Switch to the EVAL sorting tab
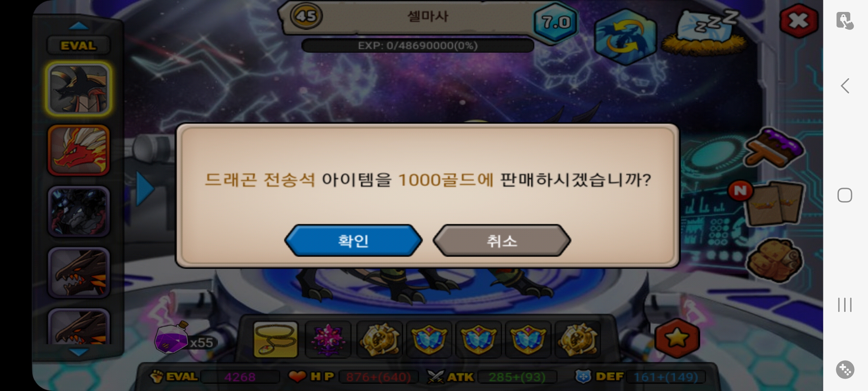 (x=78, y=46)
